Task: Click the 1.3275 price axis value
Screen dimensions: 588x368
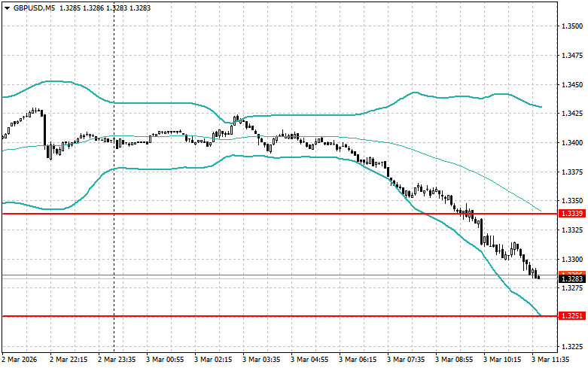Action: (x=572, y=288)
